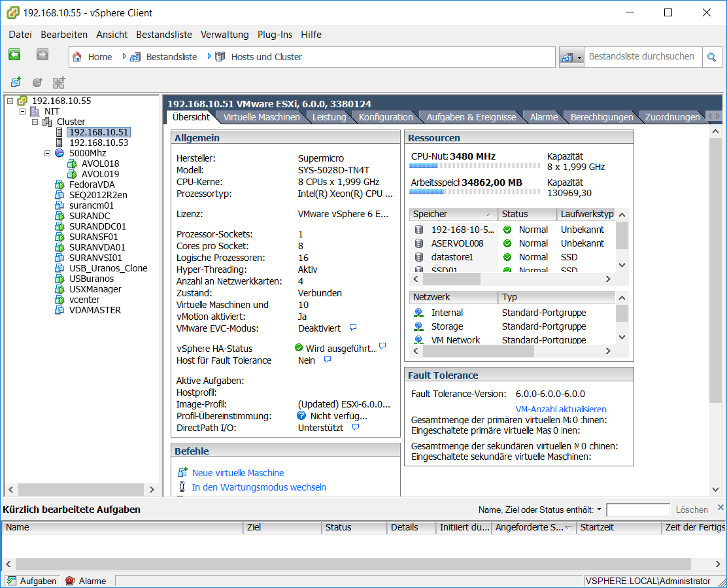This screenshot has width=727, height=588.
Task: Click the search magnifier icon
Action: coord(712,57)
